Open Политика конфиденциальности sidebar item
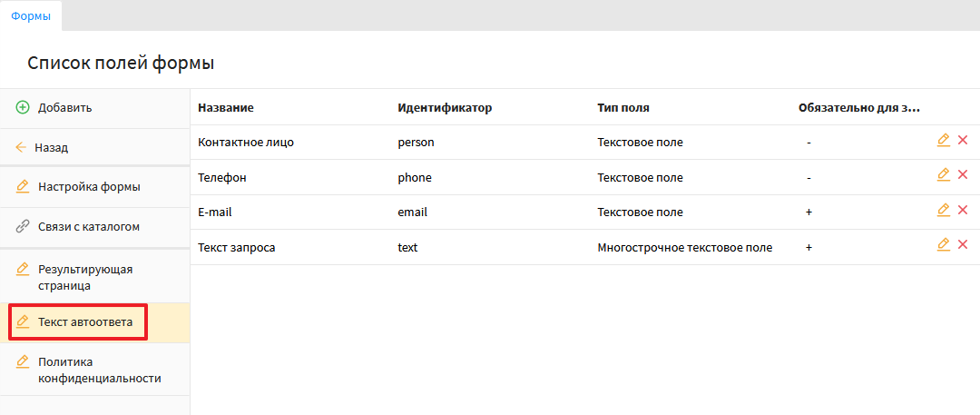The height and width of the screenshot is (415, 980). 99,370
